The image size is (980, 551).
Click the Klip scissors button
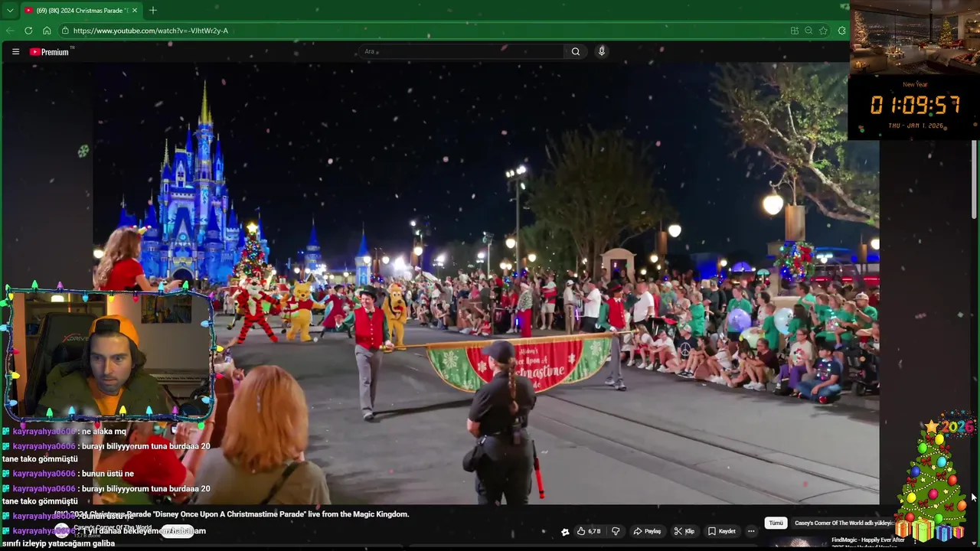684,531
